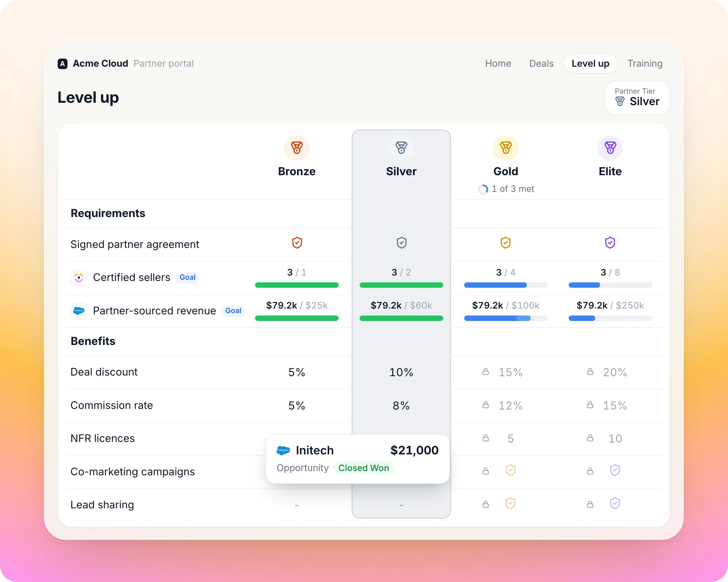
Task: Switch to the Training tab
Action: 645,63
